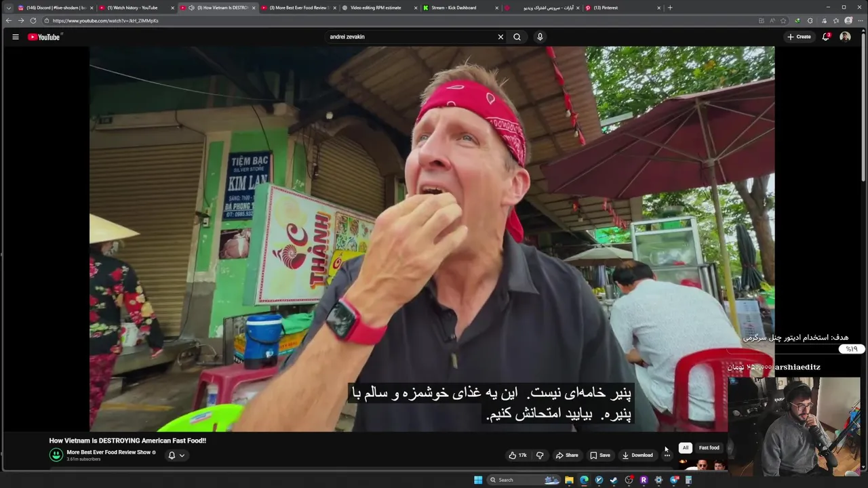Open YouTube notifications bell
Viewport: 868px width, 488px height.
(x=826, y=37)
